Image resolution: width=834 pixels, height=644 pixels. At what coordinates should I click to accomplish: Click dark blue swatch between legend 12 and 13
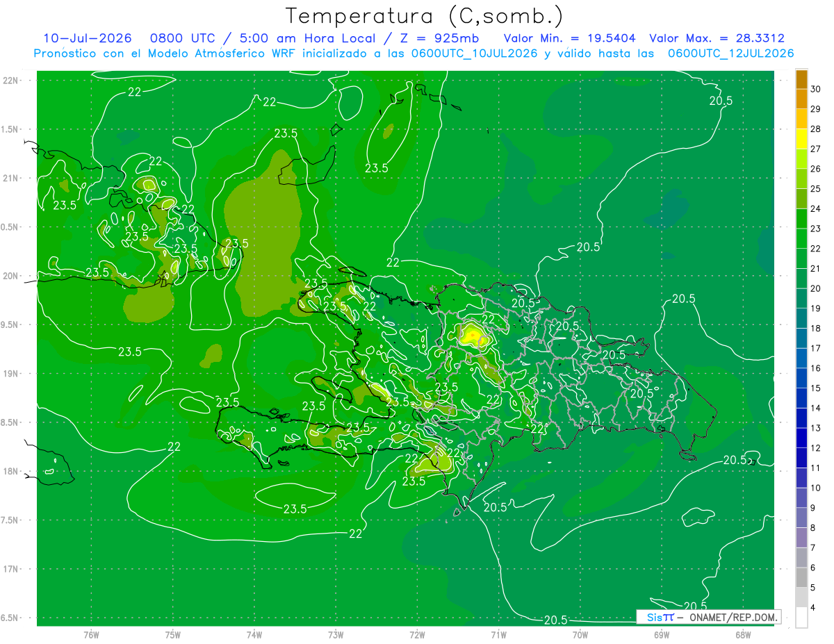801,438
